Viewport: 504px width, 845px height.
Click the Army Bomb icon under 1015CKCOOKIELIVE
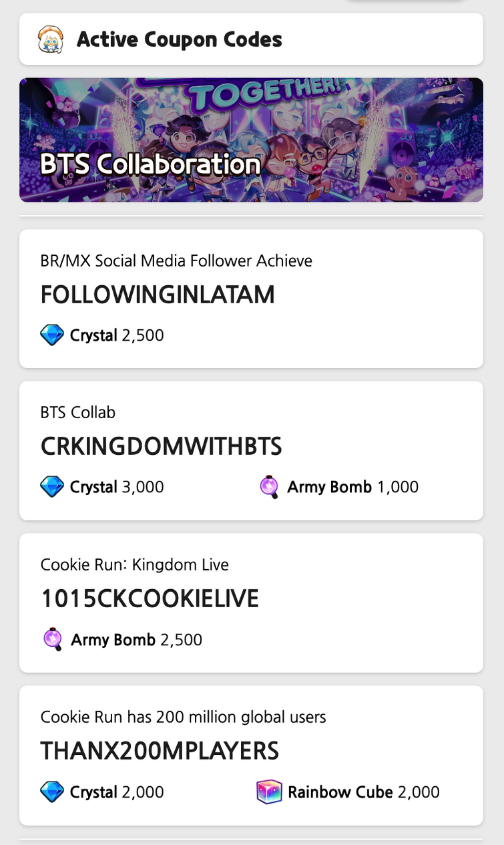53,640
